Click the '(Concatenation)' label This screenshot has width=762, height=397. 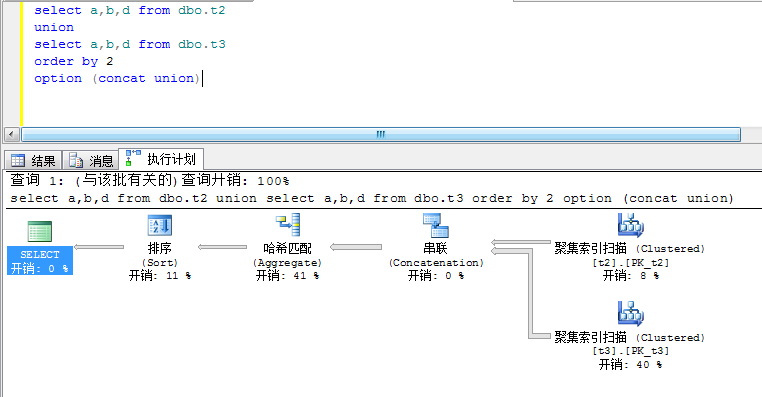436,263
